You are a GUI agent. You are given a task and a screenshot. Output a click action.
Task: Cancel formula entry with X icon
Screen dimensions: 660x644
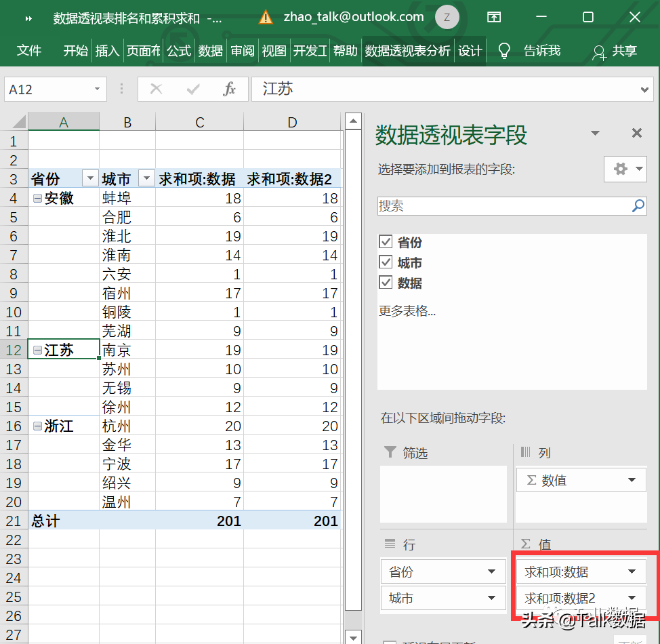tap(156, 89)
